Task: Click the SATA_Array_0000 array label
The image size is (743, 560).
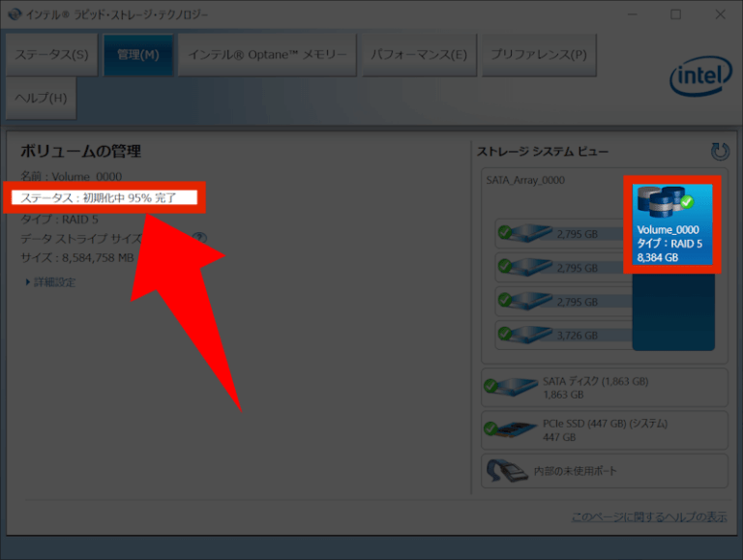Action: point(525,180)
